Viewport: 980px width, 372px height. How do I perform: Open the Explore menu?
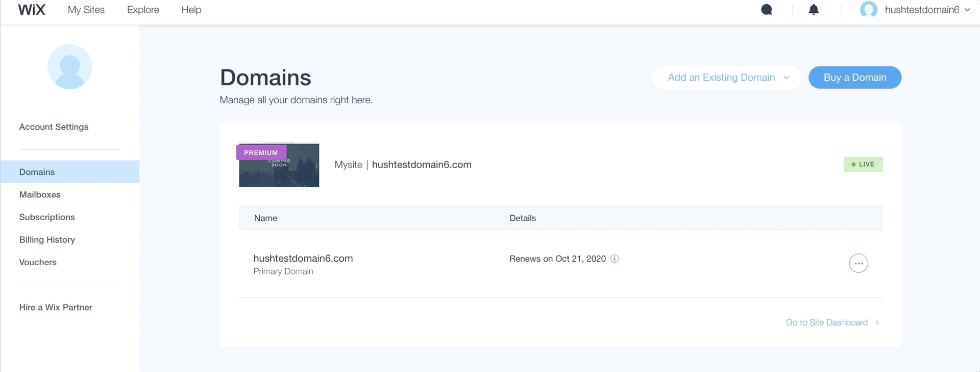click(x=143, y=10)
